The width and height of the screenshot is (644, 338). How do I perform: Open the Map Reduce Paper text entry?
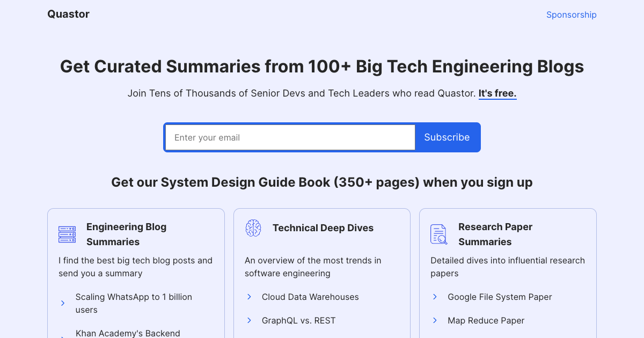click(486, 320)
